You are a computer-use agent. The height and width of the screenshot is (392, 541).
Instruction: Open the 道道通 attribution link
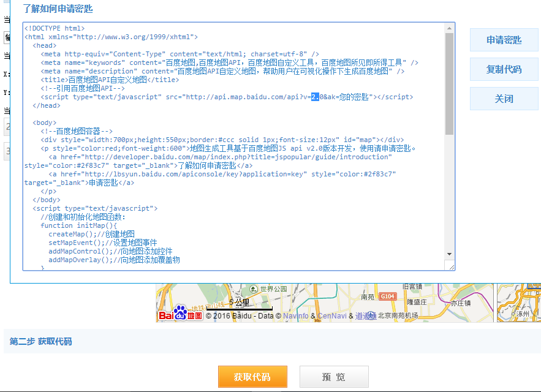(x=365, y=316)
